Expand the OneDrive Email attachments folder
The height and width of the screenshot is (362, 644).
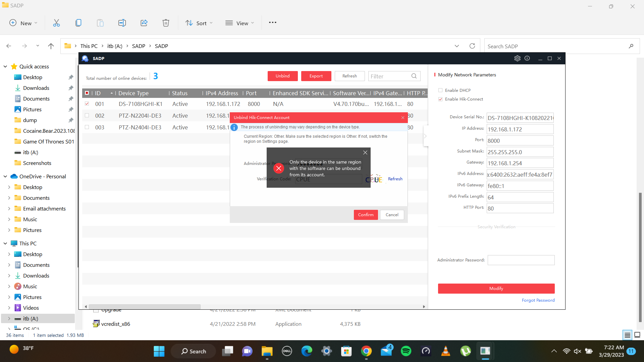[9, 208]
